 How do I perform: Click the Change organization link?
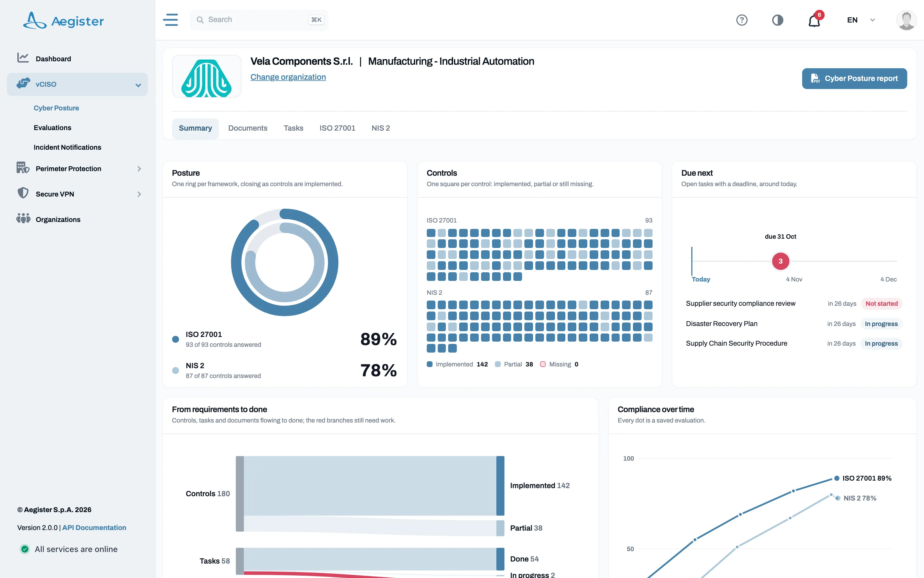[288, 77]
